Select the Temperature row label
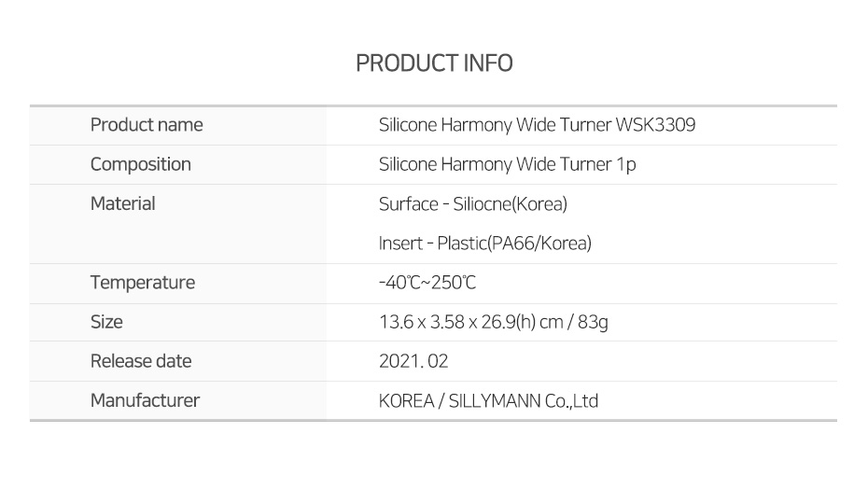The image size is (868, 502). coord(143,283)
